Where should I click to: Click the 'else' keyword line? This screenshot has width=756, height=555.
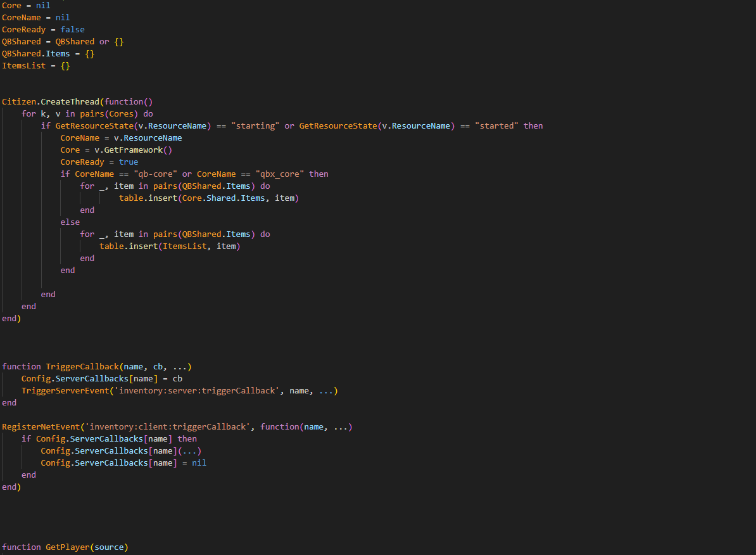[70, 222]
